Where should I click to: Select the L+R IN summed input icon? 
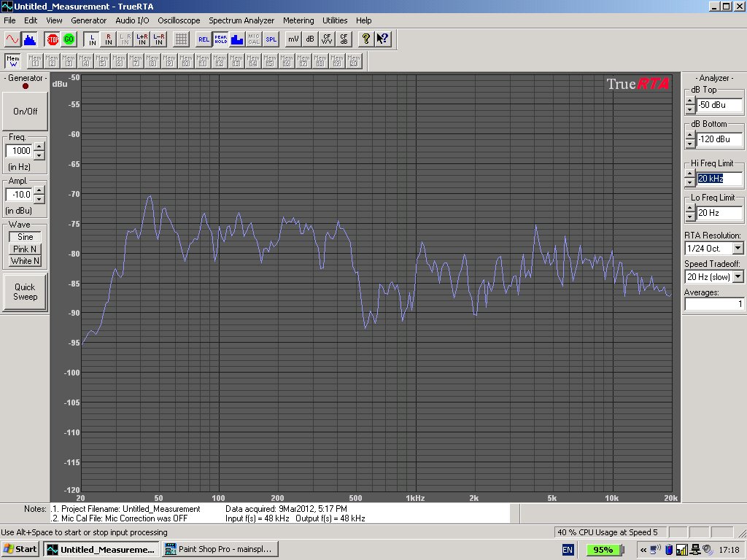click(x=142, y=39)
